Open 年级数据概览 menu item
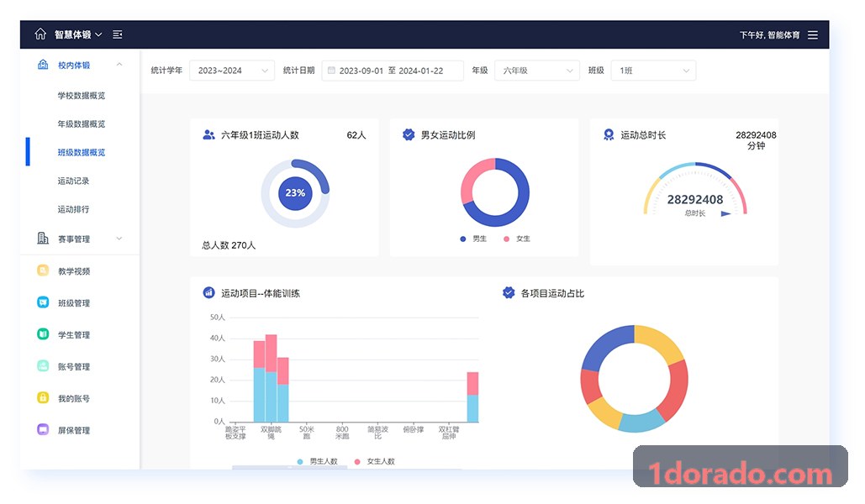The height and width of the screenshot is (504, 865). click(x=81, y=124)
